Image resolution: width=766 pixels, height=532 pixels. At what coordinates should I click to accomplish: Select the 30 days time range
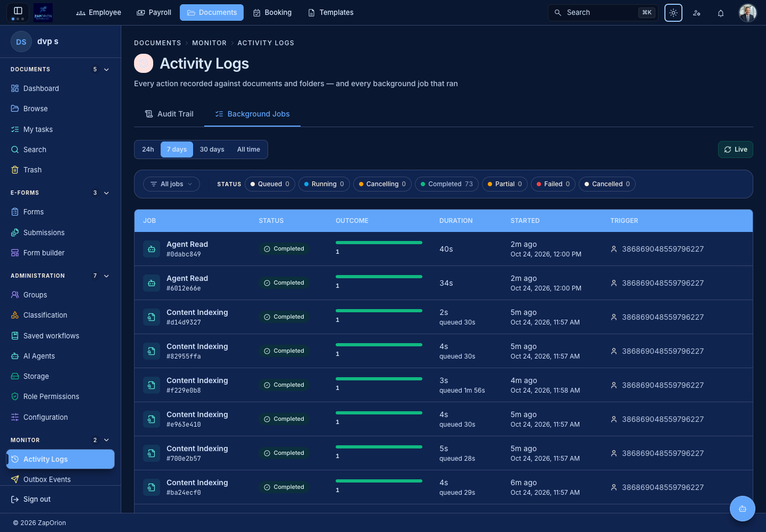[212, 149]
